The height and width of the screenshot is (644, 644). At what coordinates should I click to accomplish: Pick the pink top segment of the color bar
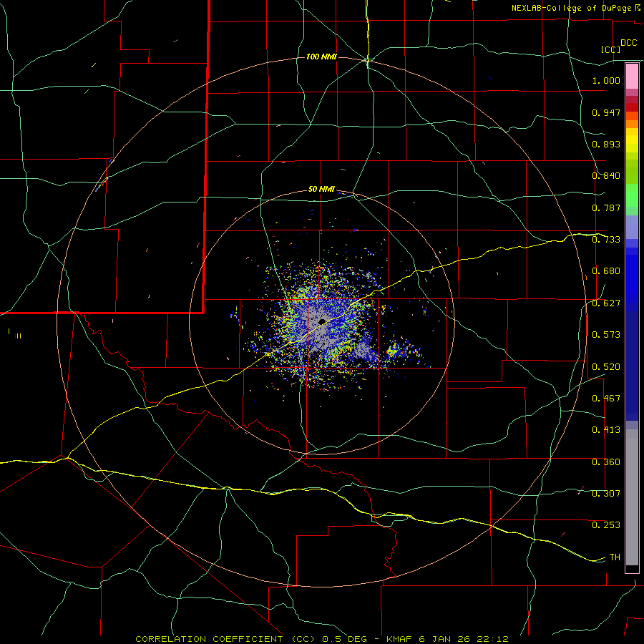pos(632,76)
